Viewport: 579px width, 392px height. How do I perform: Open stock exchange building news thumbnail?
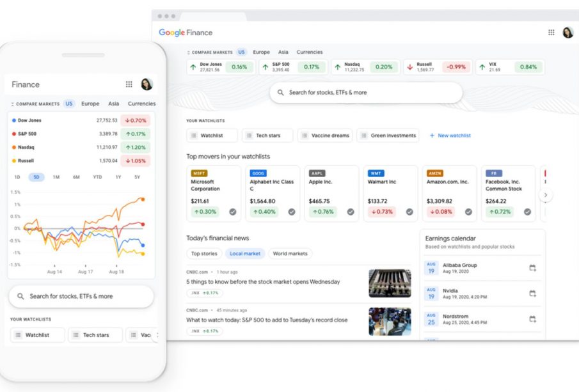(x=390, y=283)
